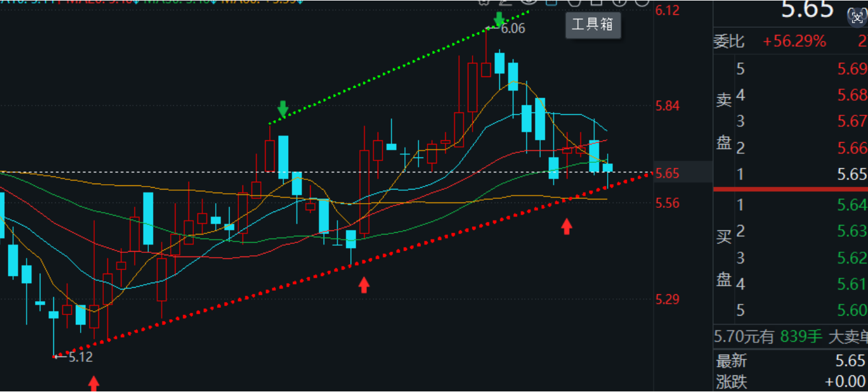Screen dimensions: 868x392
Task: Select the sell level 4 price 5.68
Action: [x=852, y=95]
